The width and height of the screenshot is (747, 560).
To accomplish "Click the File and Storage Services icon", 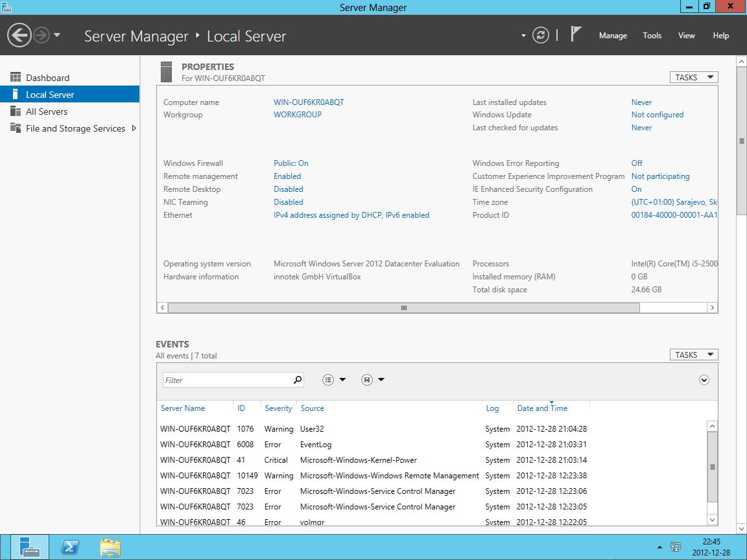I will 16,128.
